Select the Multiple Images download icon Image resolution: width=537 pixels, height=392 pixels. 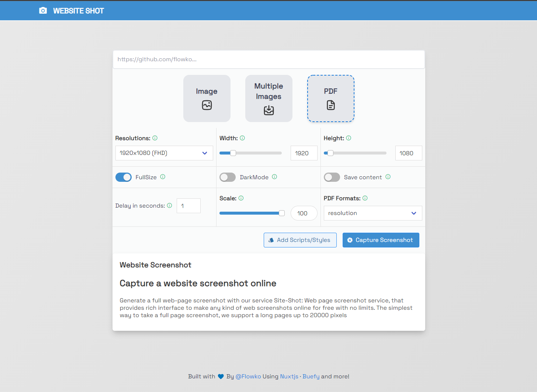pyautogui.click(x=268, y=110)
